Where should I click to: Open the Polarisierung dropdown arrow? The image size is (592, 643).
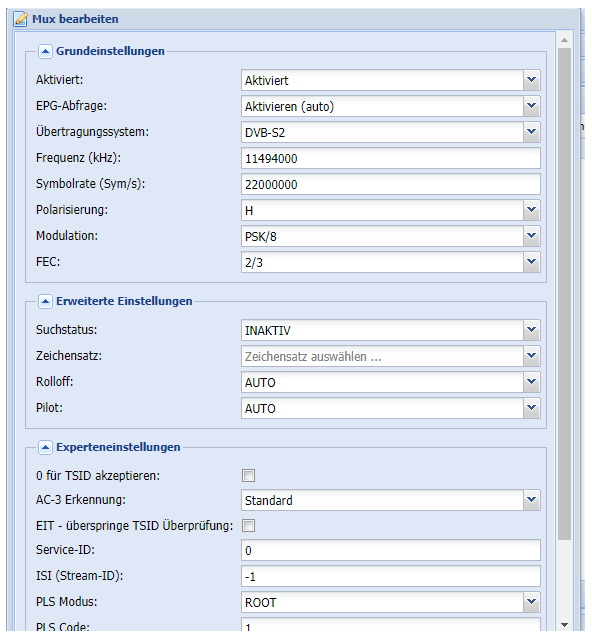tap(532, 210)
